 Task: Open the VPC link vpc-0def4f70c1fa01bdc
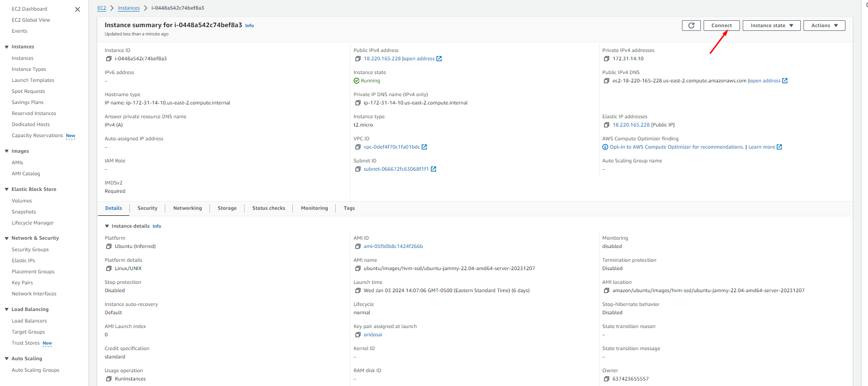pos(391,147)
